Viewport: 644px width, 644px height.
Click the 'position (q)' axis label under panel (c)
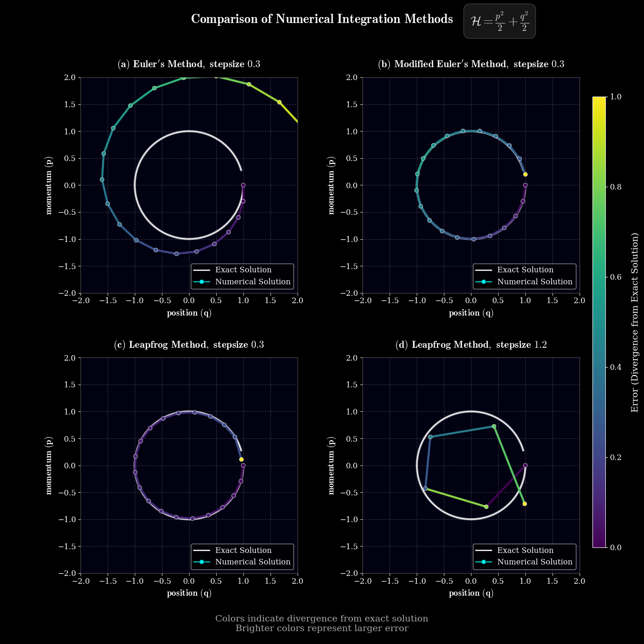pos(189,593)
